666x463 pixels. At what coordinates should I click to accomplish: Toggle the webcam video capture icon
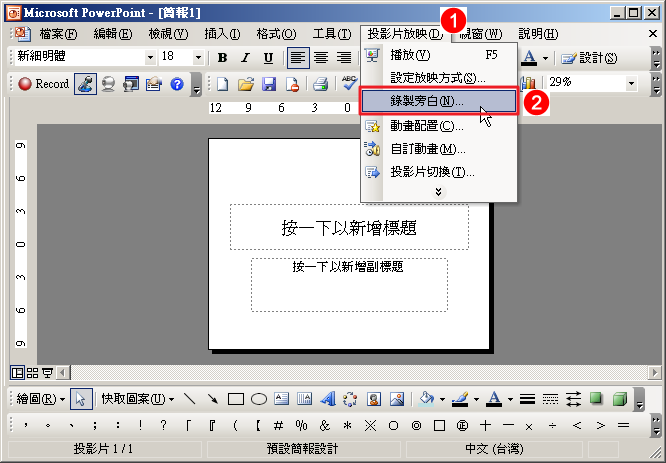[108, 84]
